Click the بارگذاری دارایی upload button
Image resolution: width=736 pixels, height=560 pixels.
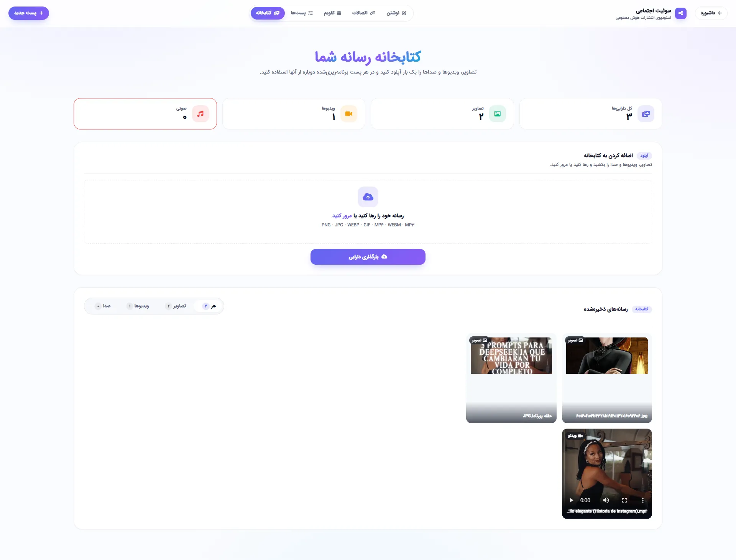point(368,257)
